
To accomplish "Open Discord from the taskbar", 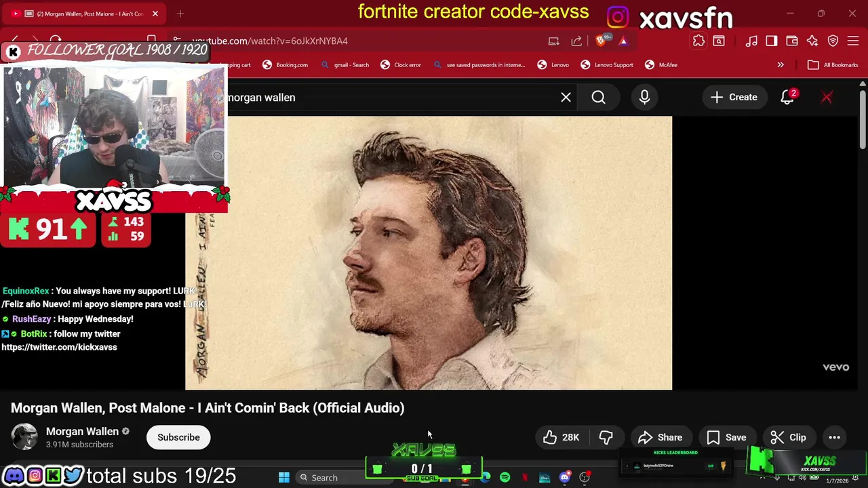I will click(564, 478).
